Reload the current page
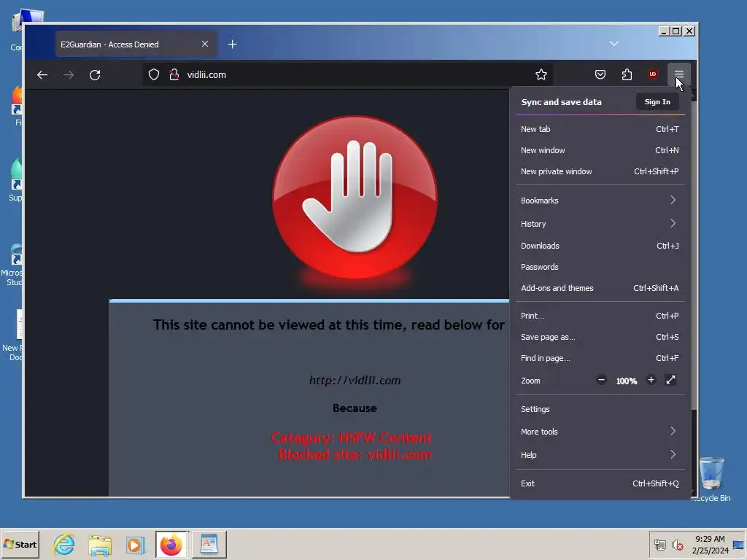 click(95, 75)
